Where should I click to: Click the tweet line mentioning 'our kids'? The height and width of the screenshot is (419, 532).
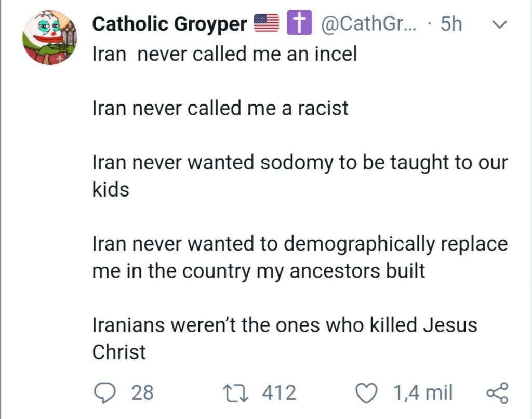point(300,176)
